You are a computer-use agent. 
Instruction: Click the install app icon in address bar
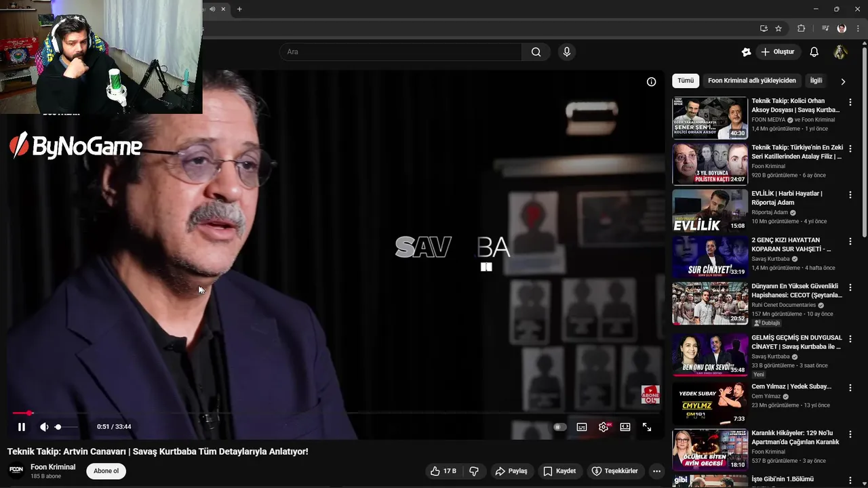click(x=764, y=28)
